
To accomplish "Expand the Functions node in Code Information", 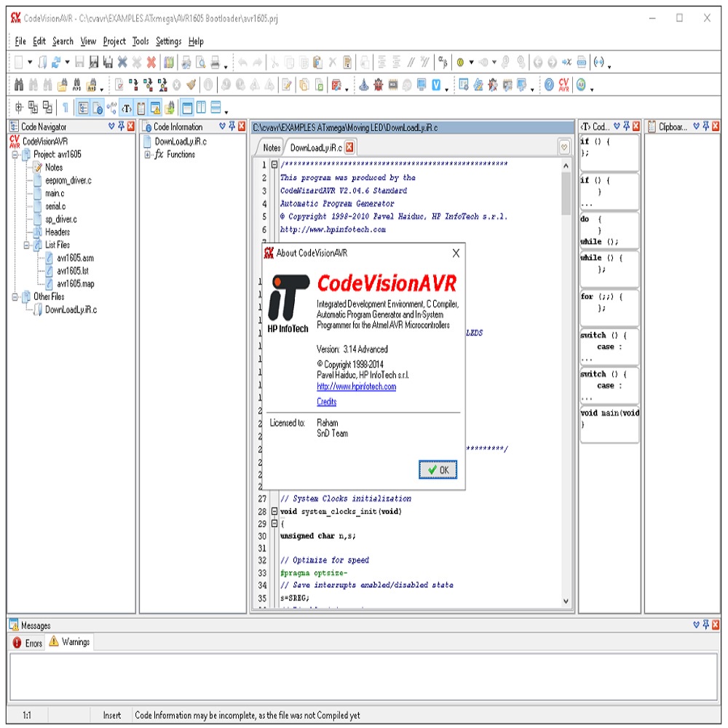I will 147,154.
